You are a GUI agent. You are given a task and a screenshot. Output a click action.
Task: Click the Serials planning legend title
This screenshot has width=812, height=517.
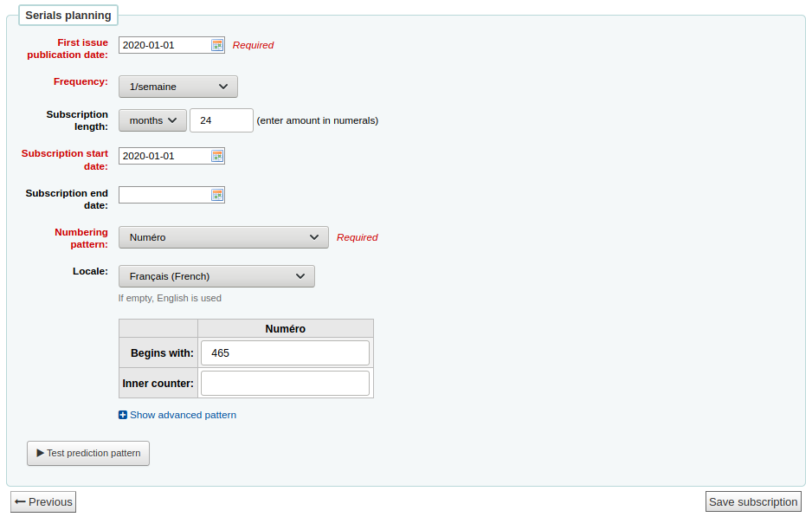pyautogui.click(x=68, y=16)
